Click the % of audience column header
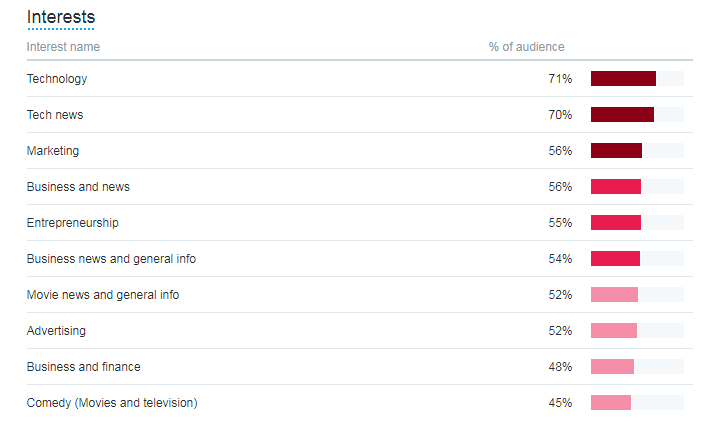This screenshot has width=708, height=446. click(x=526, y=47)
